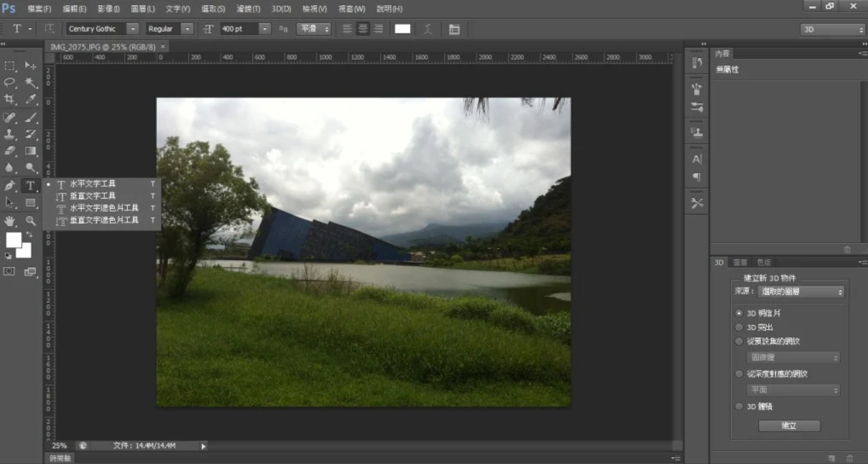Select the Move tool
This screenshot has width=868, height=464.
[x=31, y=66]
